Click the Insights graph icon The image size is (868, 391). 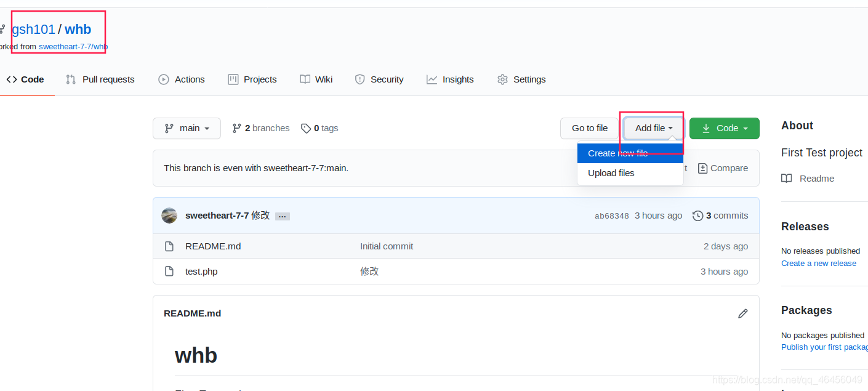point(432,79)
